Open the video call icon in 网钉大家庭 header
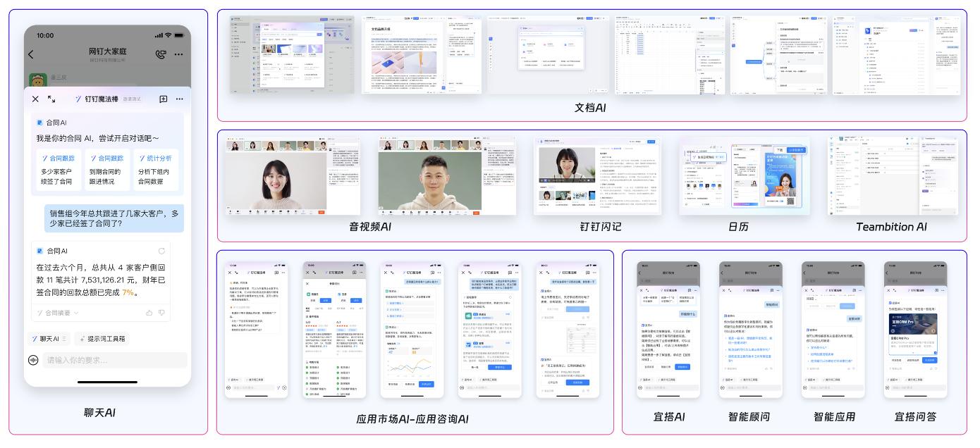 pyautogui.click(x=159, y=53)
